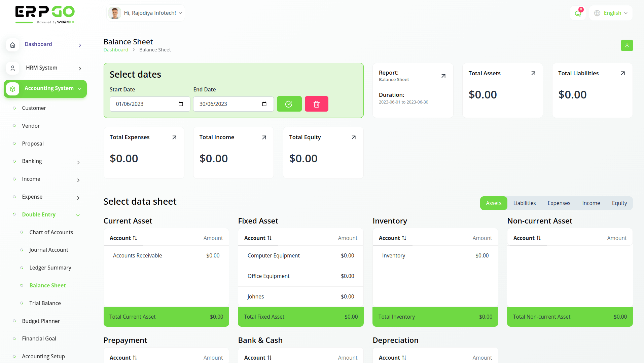Click the red trash reset button
Screen dimensions: 644x363
[x=316, y=104]
